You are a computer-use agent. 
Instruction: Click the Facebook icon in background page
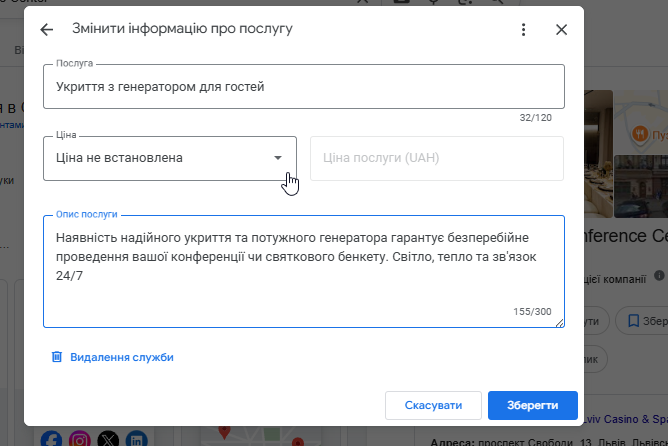51,438
